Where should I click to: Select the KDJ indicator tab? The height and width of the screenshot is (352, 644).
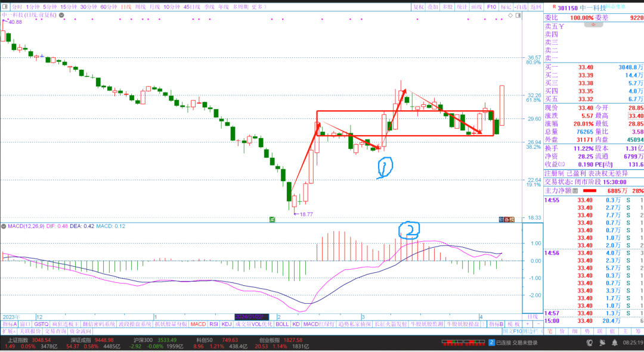(x=227, y=324)
